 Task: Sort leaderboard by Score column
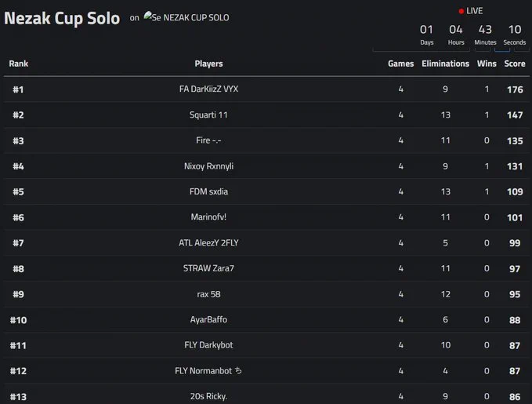[514, 64]
